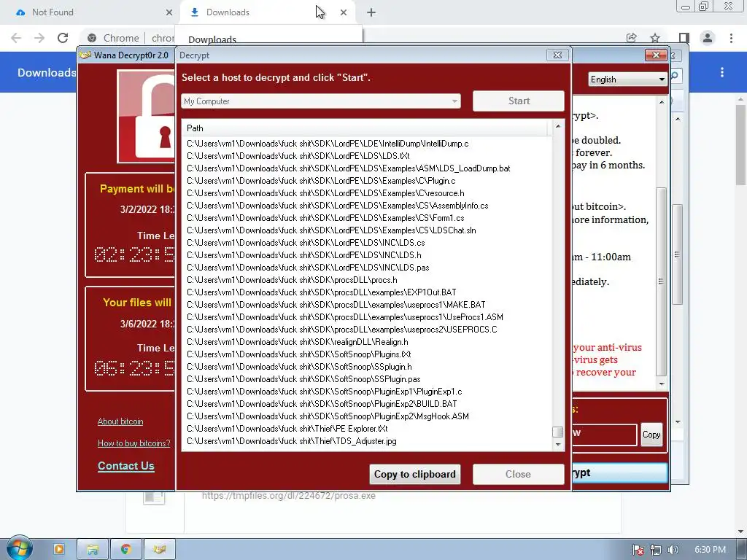The image size is (747, 560).
Task: Open the Contact Us link
Action: [x=125, y=466]
